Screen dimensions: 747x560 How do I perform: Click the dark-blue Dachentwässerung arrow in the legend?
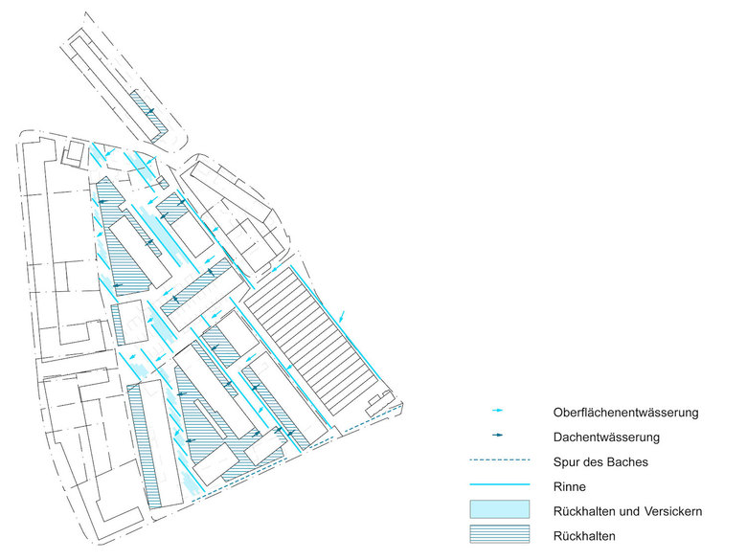[x=498, y=437]
